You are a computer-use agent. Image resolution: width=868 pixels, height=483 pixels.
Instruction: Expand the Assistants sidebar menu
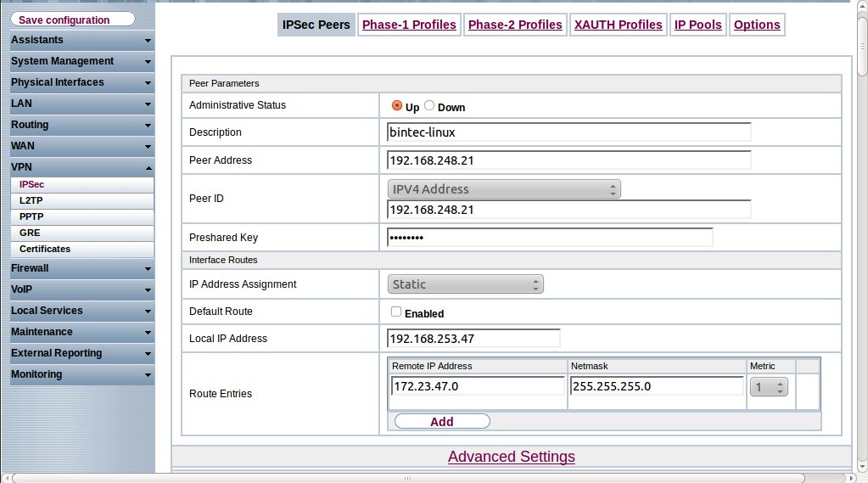coord(81,40)
